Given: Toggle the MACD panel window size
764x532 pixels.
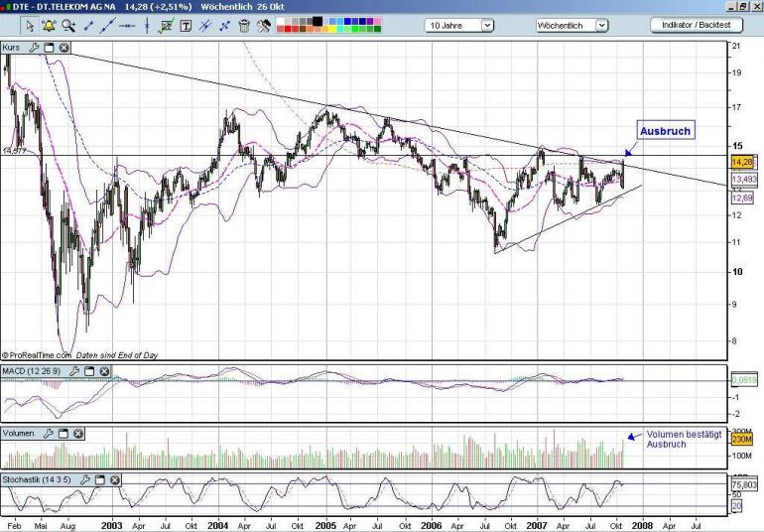Looking at the screenshot, I should click(89, 371).
